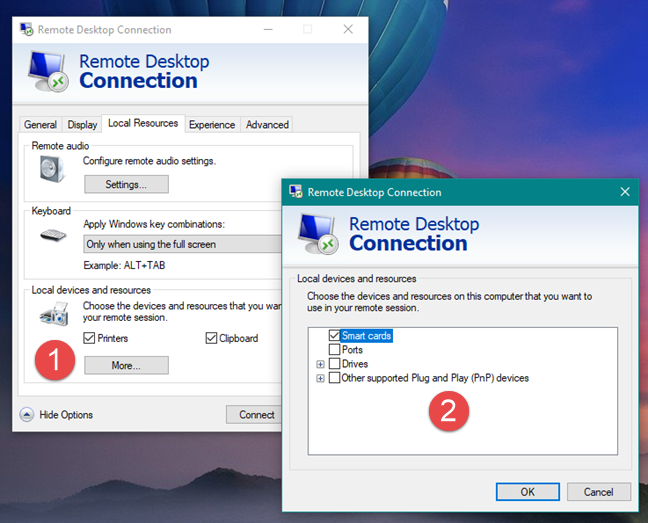Select the Smart cards tree item label
The height and width of the screenshot is (523, 648).
tap(367, 335)
